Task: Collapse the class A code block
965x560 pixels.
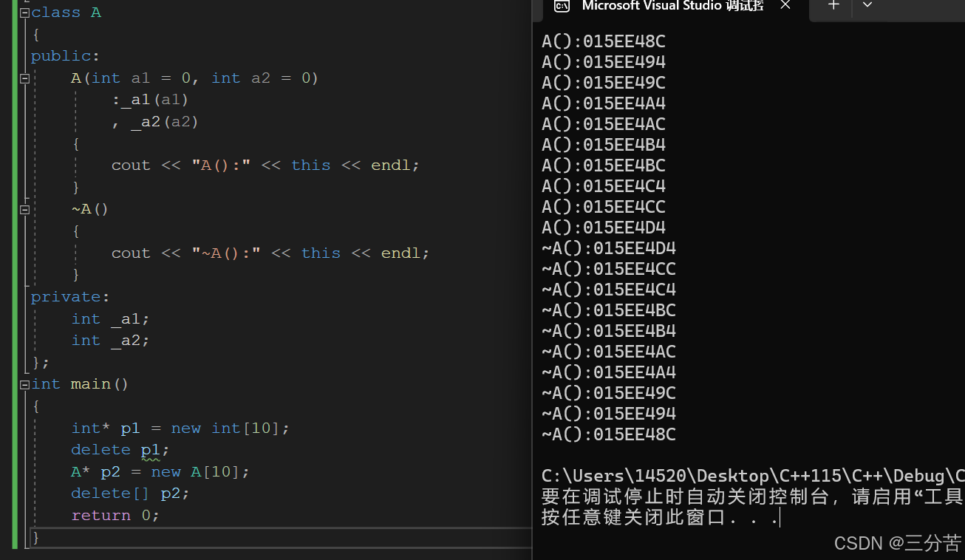Action: [24, 13]
